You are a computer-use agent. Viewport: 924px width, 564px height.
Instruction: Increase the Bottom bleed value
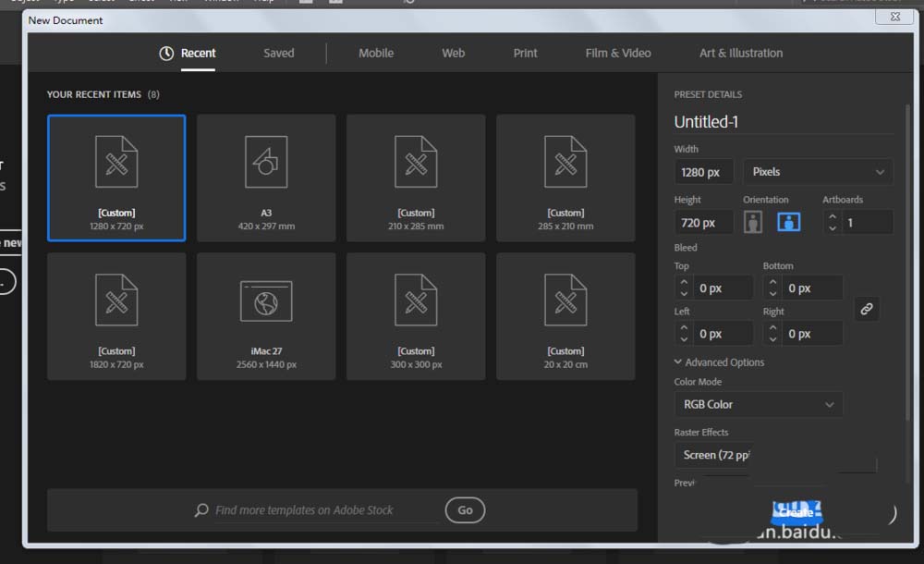pos(772,283)
